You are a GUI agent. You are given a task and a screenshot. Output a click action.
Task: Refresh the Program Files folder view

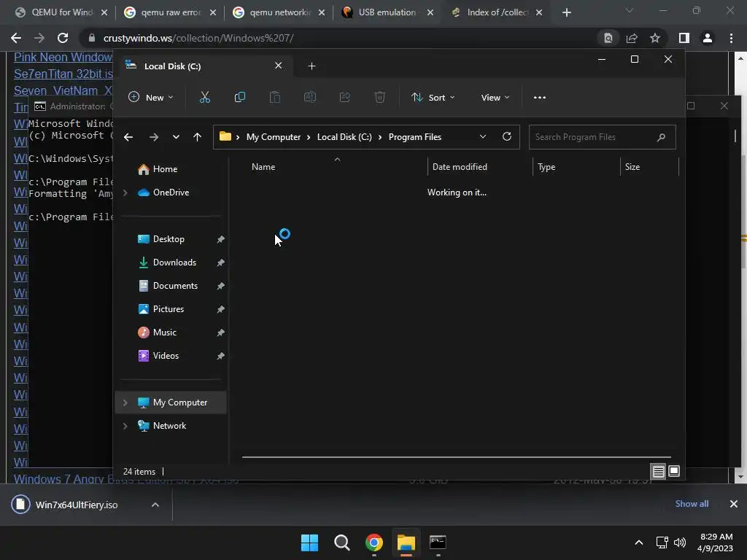pyautogui.click(x=507, y=136)
